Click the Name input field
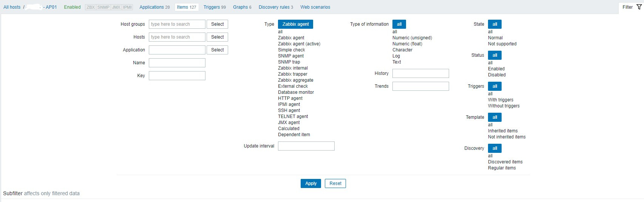This screenshot has width=644, height=202. click(x=177, y=63)
